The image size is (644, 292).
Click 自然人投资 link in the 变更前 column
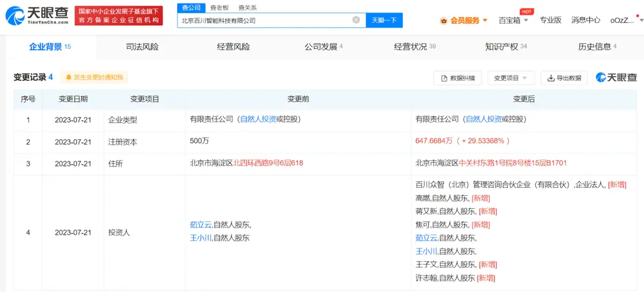[x=258, y=120]
